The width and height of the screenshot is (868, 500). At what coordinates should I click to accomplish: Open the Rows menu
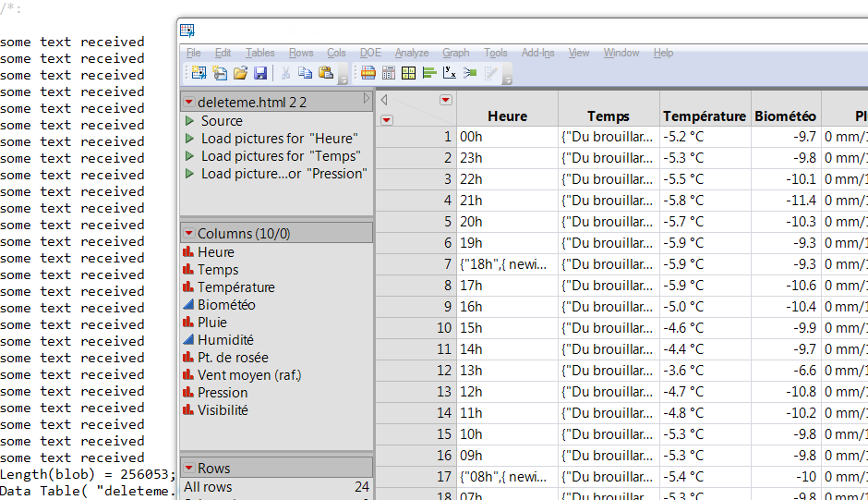301,53
